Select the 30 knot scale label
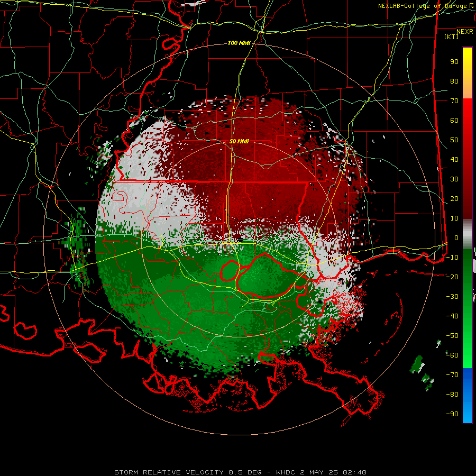 (454, 179)
